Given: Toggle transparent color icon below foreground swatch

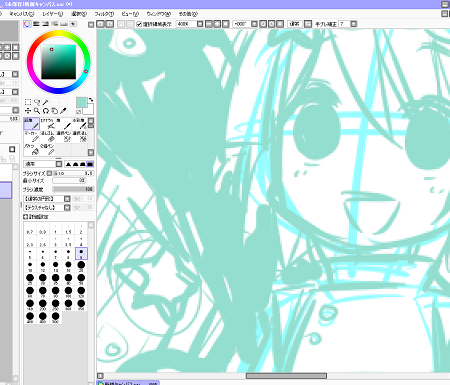Looking at the screenshot, I should [79, 112].
